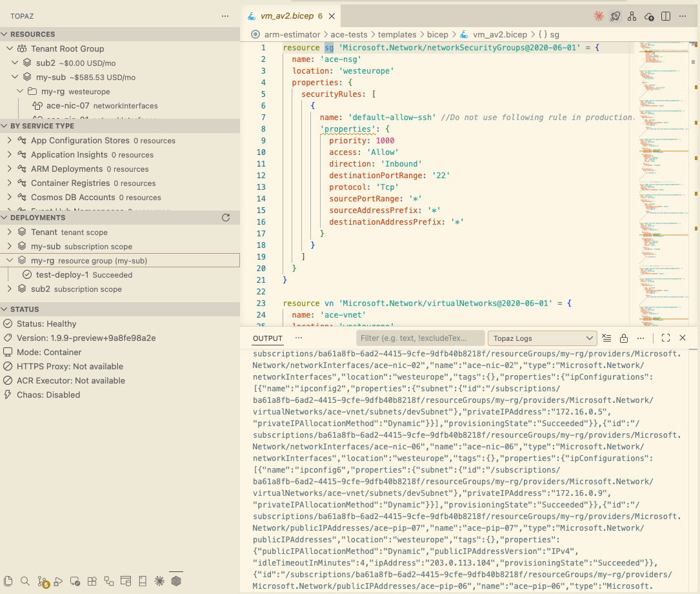Expand Cosmos DB Accounts service type
This screenshot has width=700, height=594.
click(x=10, y=198)
